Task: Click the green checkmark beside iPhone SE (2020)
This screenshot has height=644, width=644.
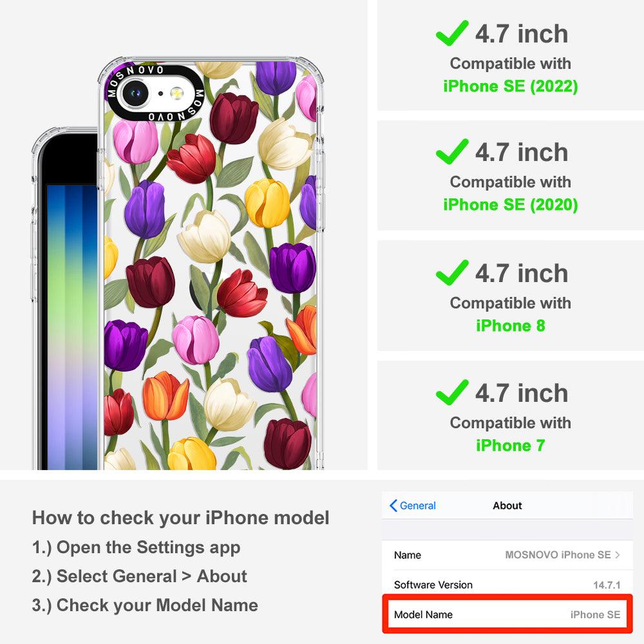Action: click(x=452, y=151)
